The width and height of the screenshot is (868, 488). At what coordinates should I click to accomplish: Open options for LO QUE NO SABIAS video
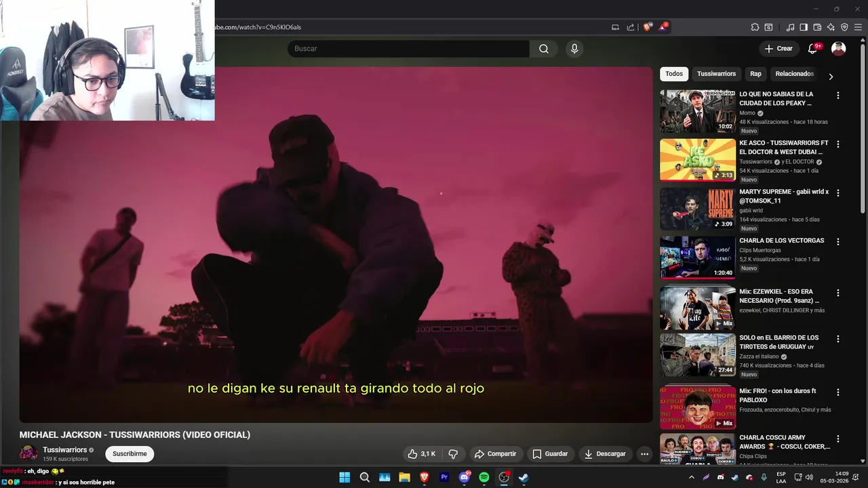[x=838, y=96]
